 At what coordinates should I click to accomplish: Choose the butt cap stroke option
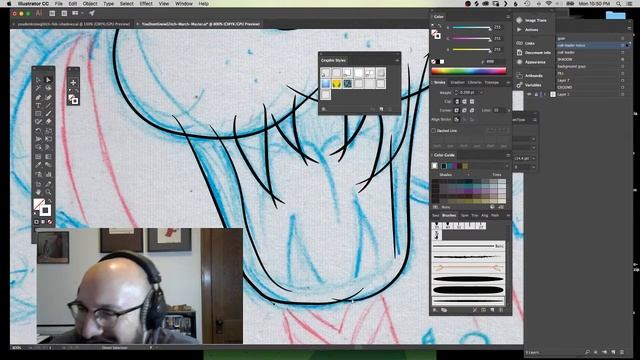pos(457,101)
